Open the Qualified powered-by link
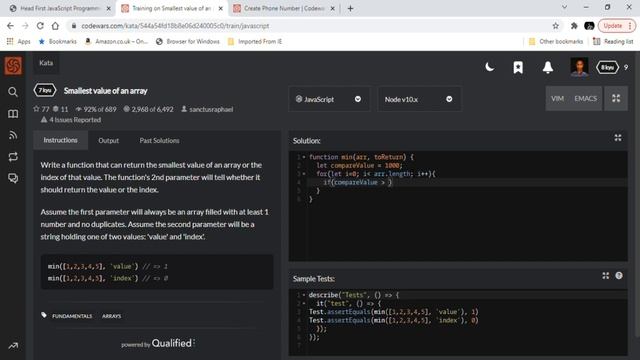This screenshot has height=360, width=640. (158, 343)
